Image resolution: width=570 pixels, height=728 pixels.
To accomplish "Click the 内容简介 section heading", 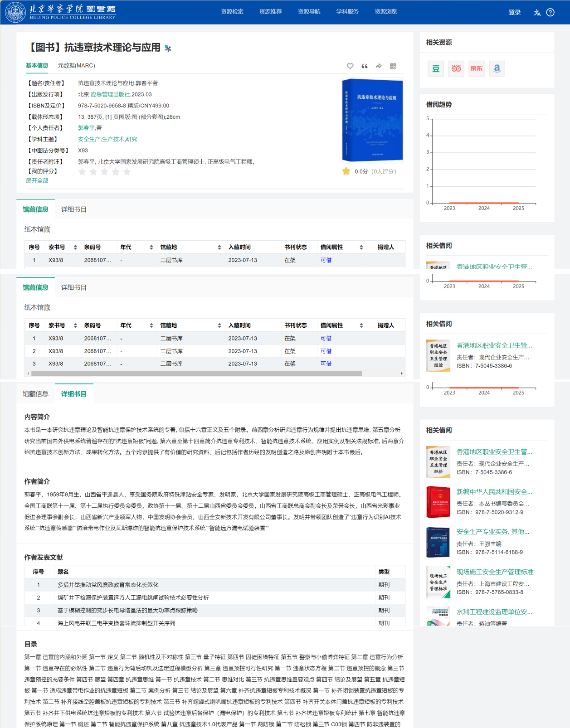I will 37,417.
